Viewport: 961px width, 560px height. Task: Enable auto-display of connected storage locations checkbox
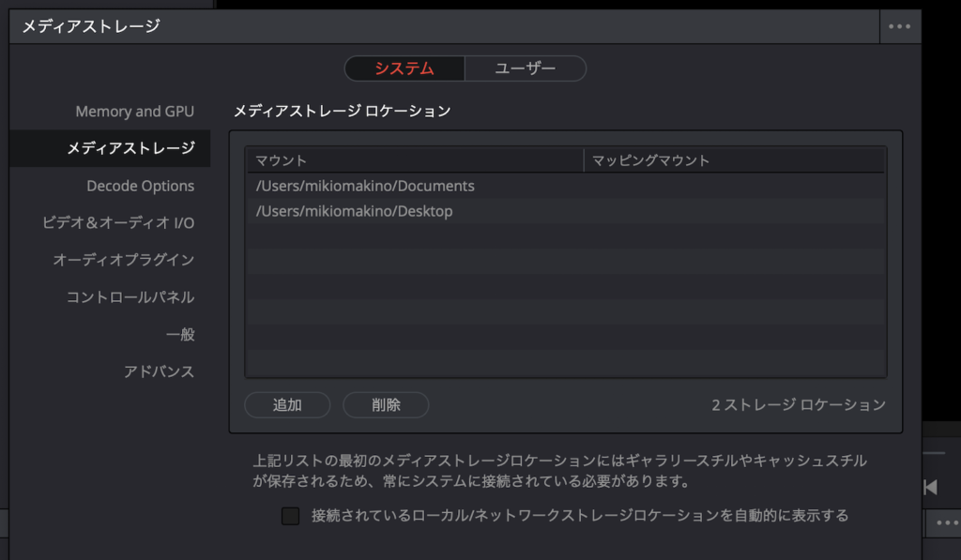point(291,516)
